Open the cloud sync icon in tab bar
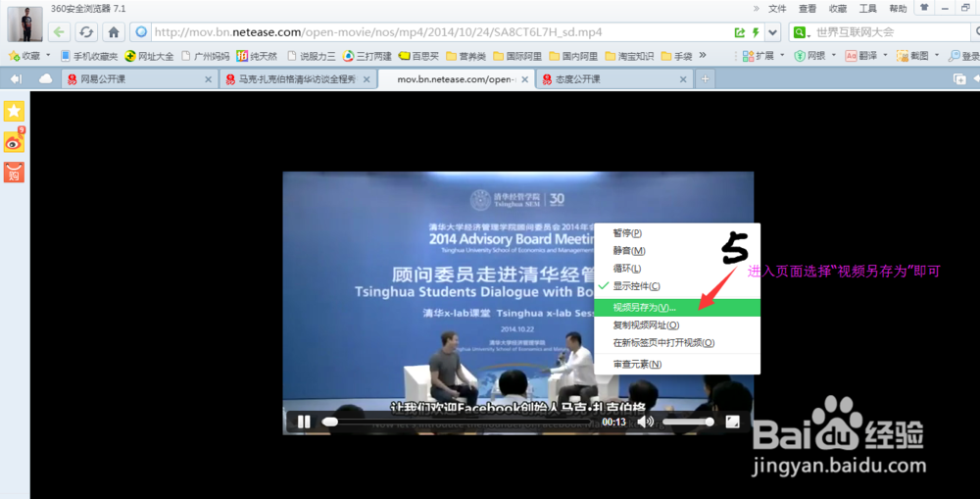 46,78
